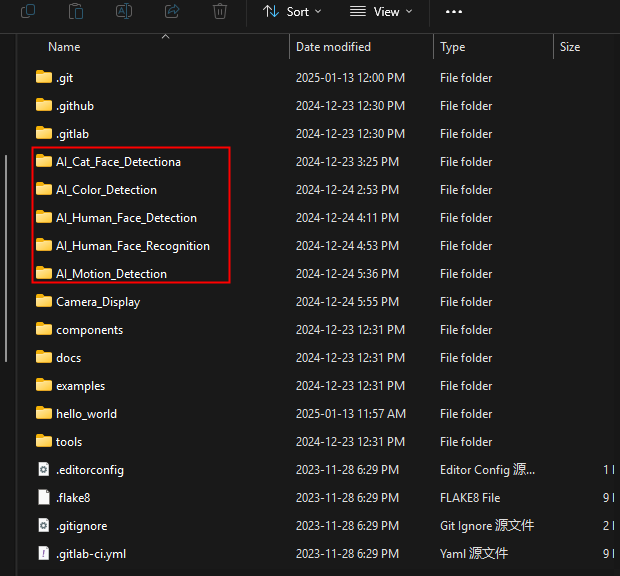Select the .git folder icon
The height and width of the screenshot is (576, 620).
44,77
